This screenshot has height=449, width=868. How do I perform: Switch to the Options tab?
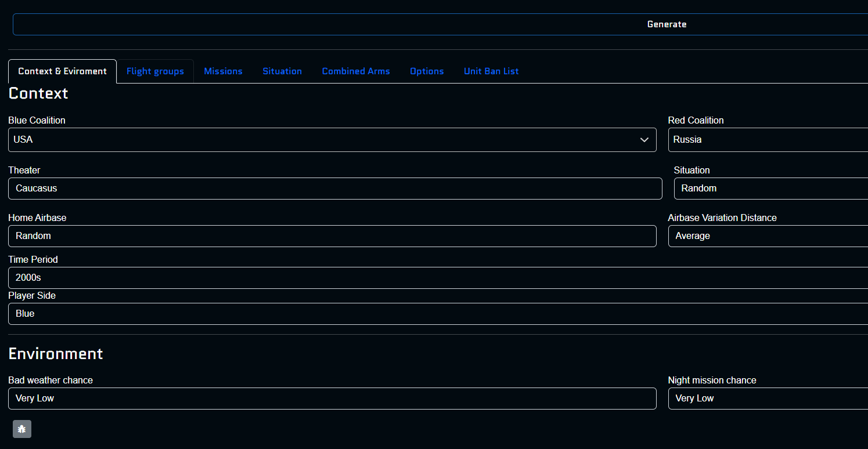[427, 71]
